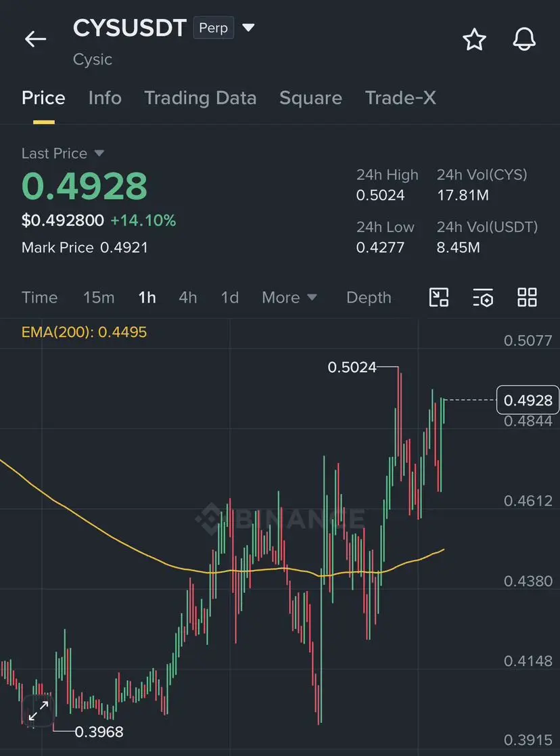This screenshot has width=560, height=756.
Task: Select the 1d chart interval
Action: pos(230,298)
